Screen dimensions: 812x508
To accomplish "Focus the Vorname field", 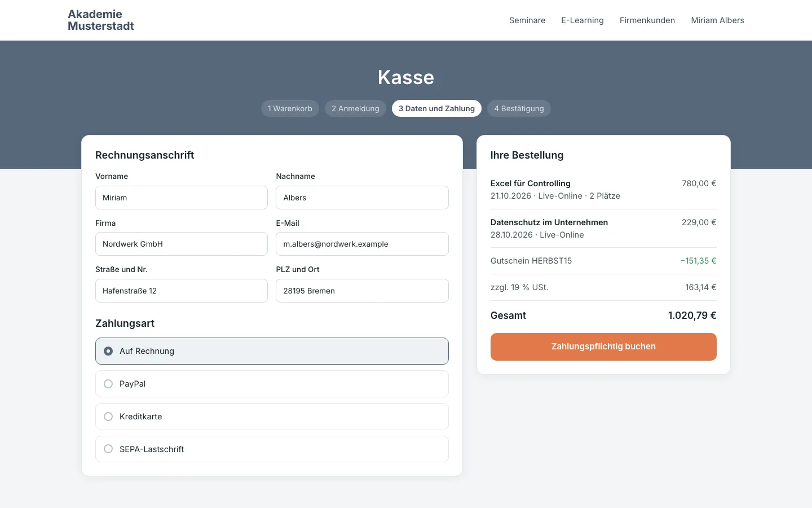I will (x=182, y=198).
